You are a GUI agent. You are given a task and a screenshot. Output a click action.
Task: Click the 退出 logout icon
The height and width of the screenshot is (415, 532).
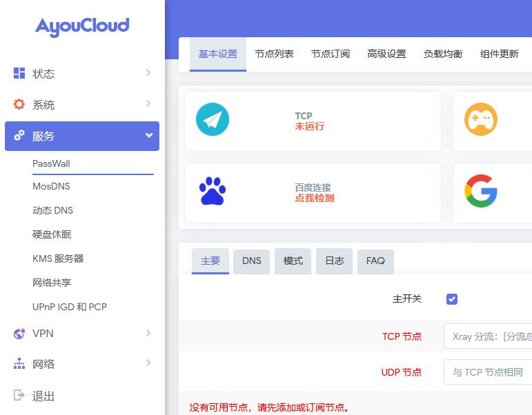[x=19, y=396]
